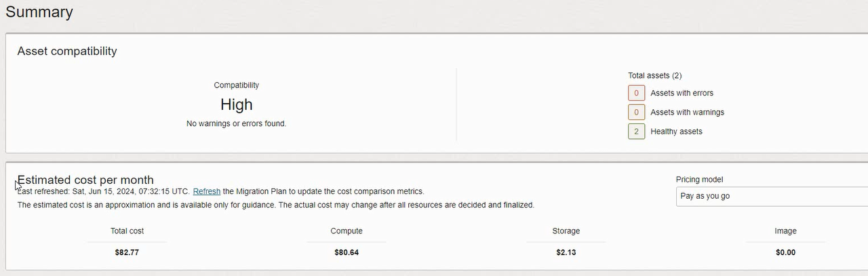
Task: Click the green Healthy assets count badge
Action: pyautogui.click(x=636, y=131)
